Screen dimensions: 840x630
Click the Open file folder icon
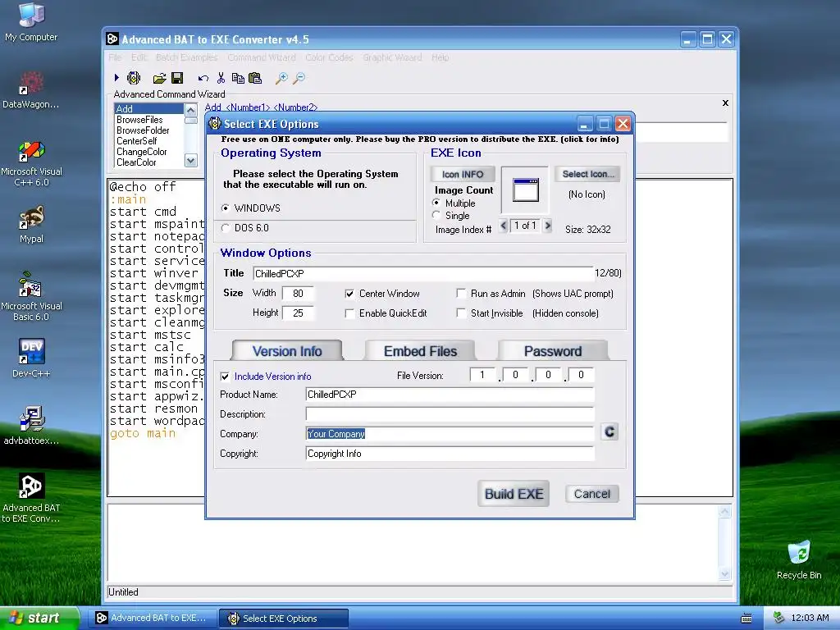(159, 79)
